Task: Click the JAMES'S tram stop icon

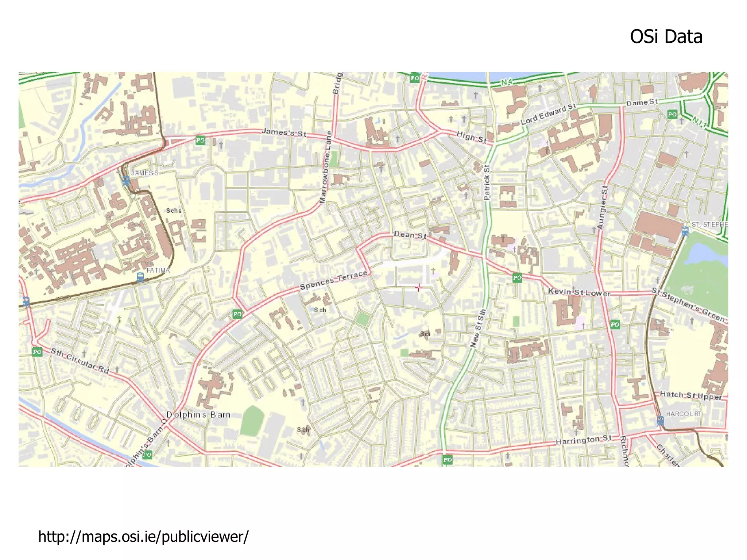Action: pos(126,181)
